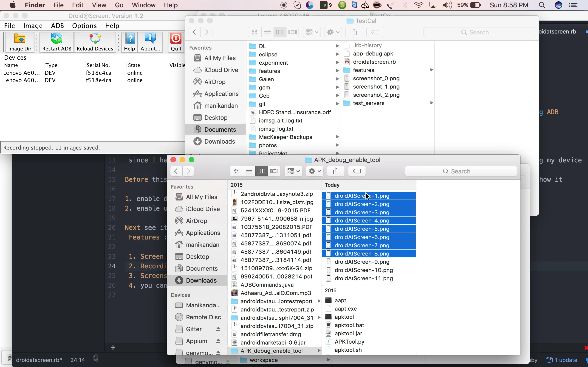
Task: Open the Go menu in the menu bar
Action: click(119, 5)
